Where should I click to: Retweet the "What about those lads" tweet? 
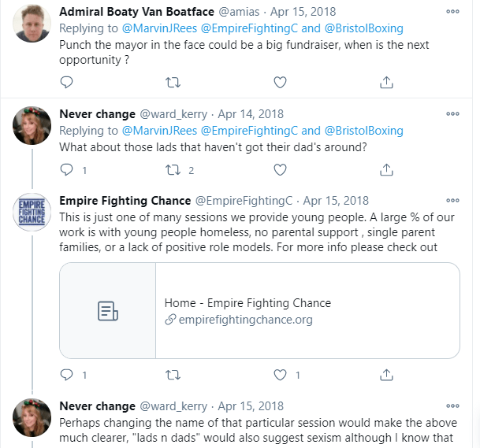tap(173, 169)
